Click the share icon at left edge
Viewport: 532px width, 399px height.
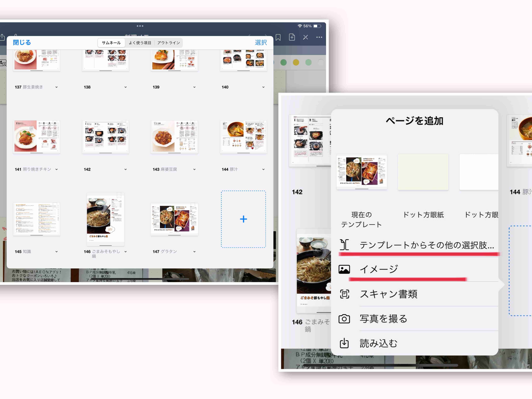2,37
